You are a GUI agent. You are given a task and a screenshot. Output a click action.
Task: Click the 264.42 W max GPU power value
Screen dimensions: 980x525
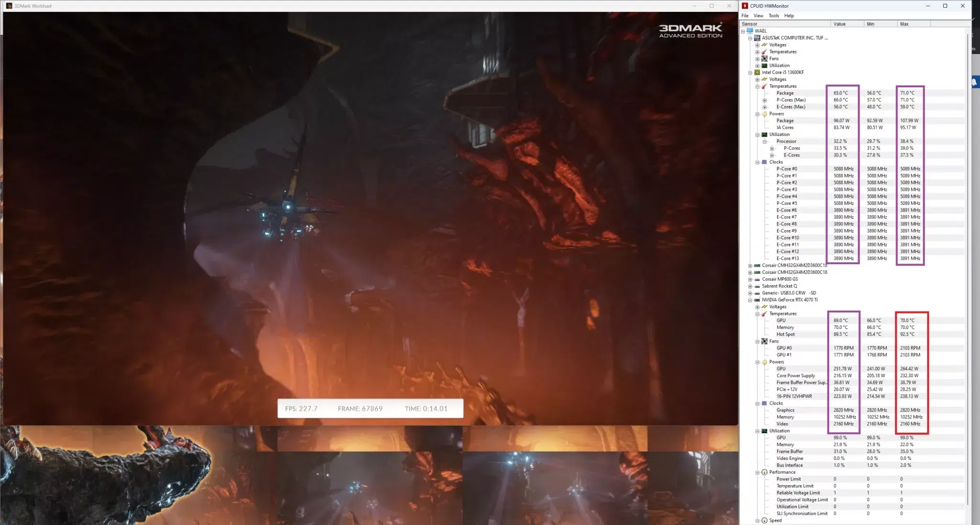click(x=909, y=369)
